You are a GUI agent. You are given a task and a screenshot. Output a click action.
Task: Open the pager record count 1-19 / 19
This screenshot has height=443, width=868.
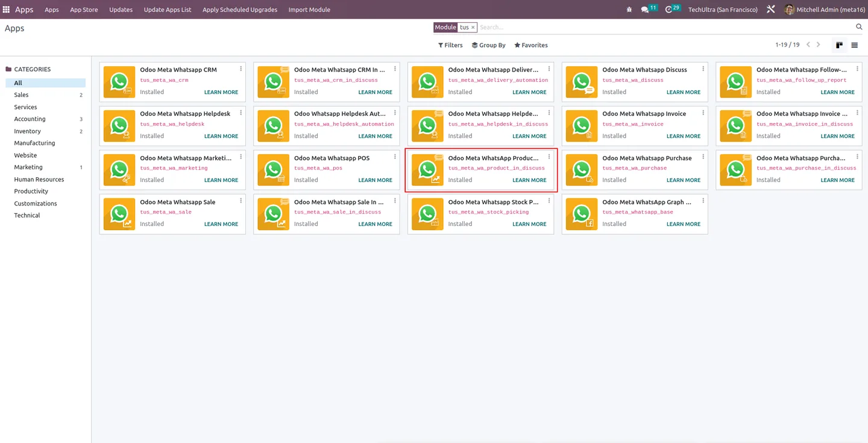[787, 45]
